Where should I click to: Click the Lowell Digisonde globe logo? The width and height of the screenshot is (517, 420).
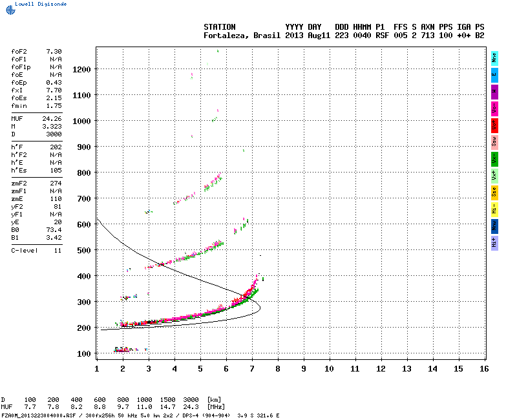click(10, 10)
